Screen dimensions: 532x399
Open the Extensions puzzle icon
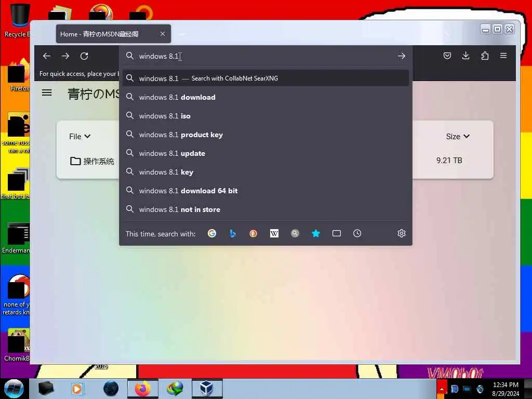tap(485, 56)
